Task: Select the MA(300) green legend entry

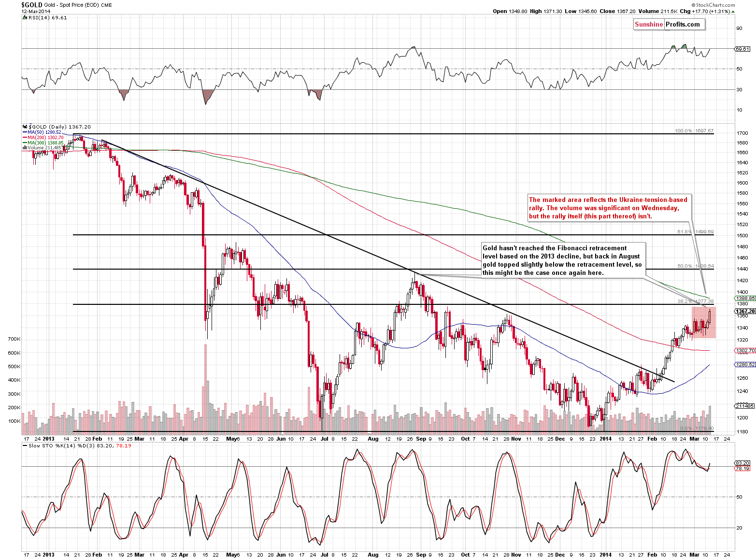Action: point(43,143)
